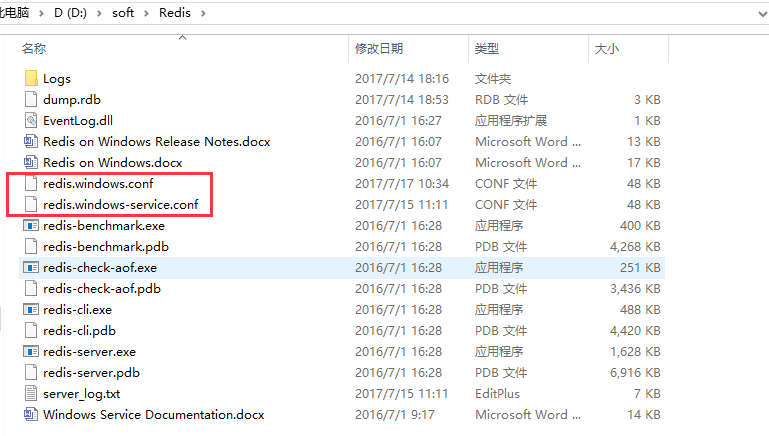Select the EventLog.dll file icon
Screen dimensions: 769x436
(31, 121)
